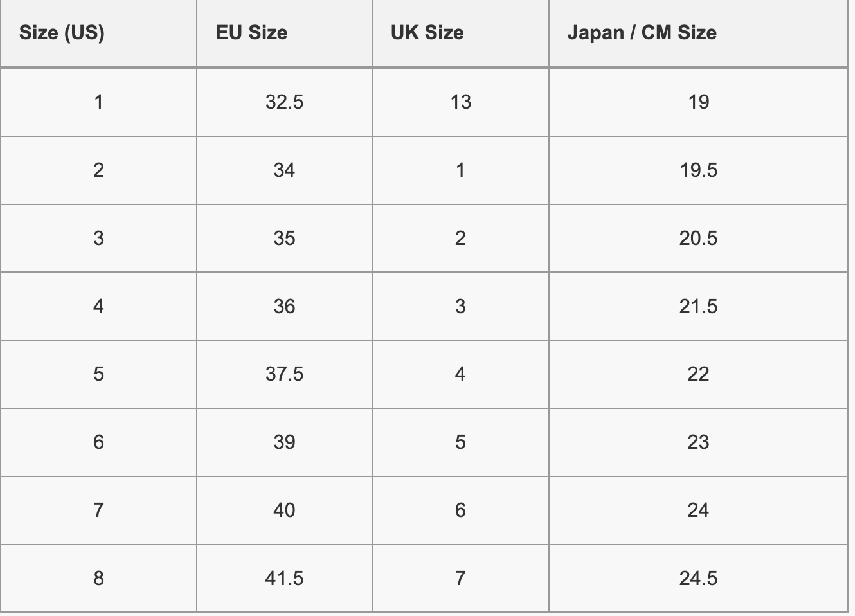
Task: Select the EU size 32.5 cell
Action: pos(284,102)
